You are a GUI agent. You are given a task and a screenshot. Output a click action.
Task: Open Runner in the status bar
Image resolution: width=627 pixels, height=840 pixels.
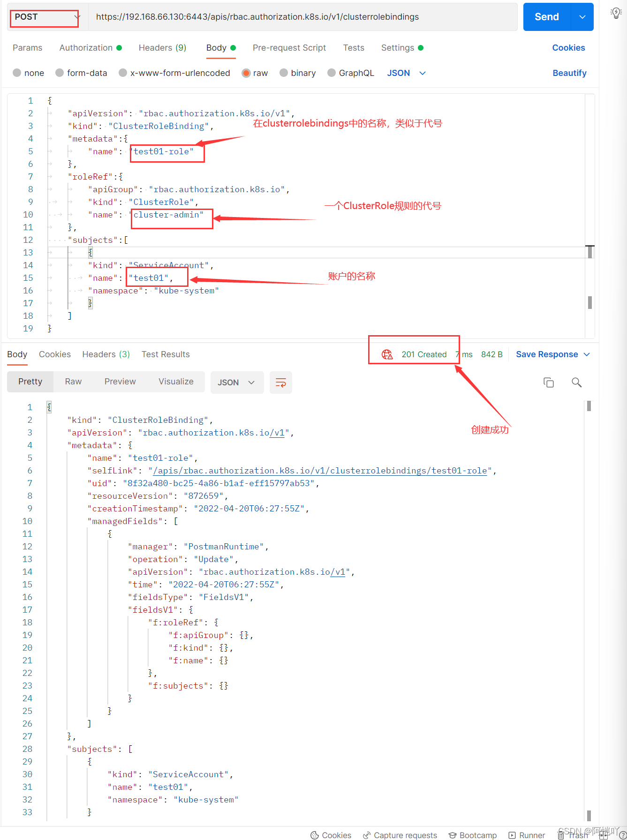[527, 835]
